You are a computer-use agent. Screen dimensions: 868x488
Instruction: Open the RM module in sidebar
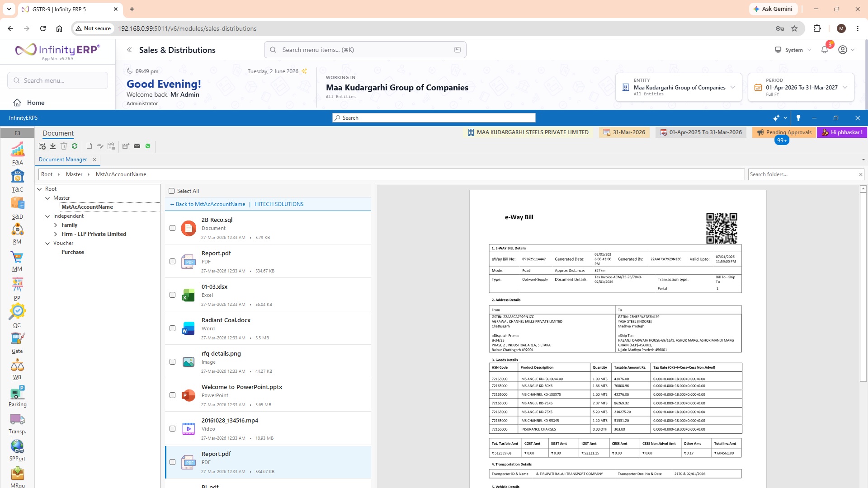pyautogui.click(x=17, y=234)
